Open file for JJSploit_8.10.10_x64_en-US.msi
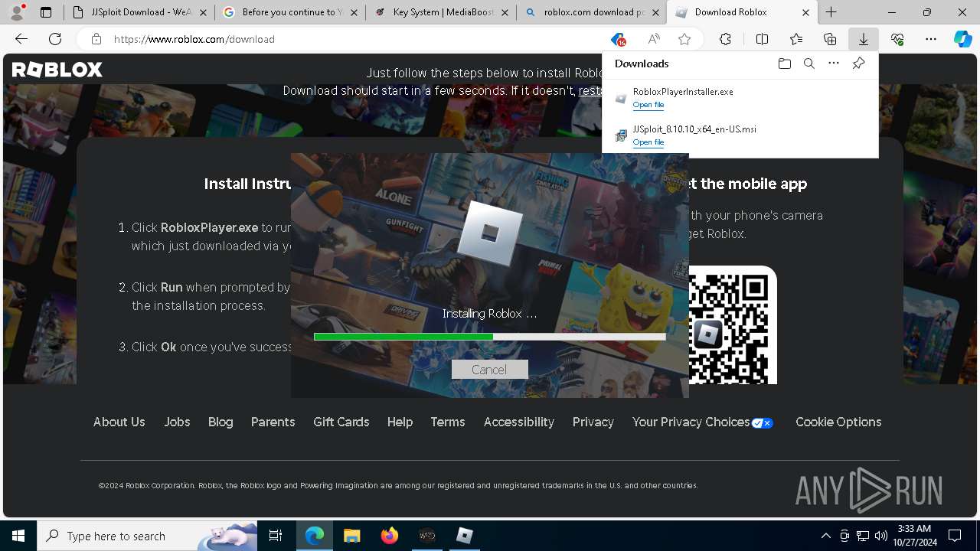980x551 pixels. (x=648, y=142)
